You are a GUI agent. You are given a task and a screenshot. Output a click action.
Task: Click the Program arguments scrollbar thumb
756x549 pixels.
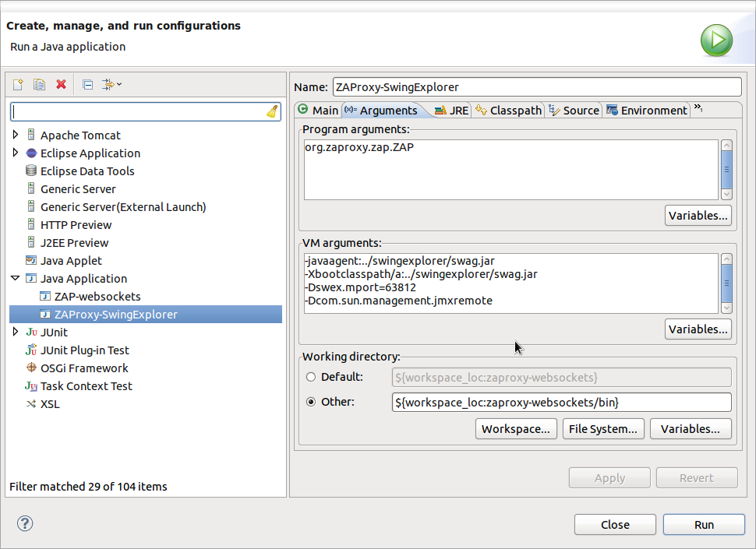(x=726, y=170)
